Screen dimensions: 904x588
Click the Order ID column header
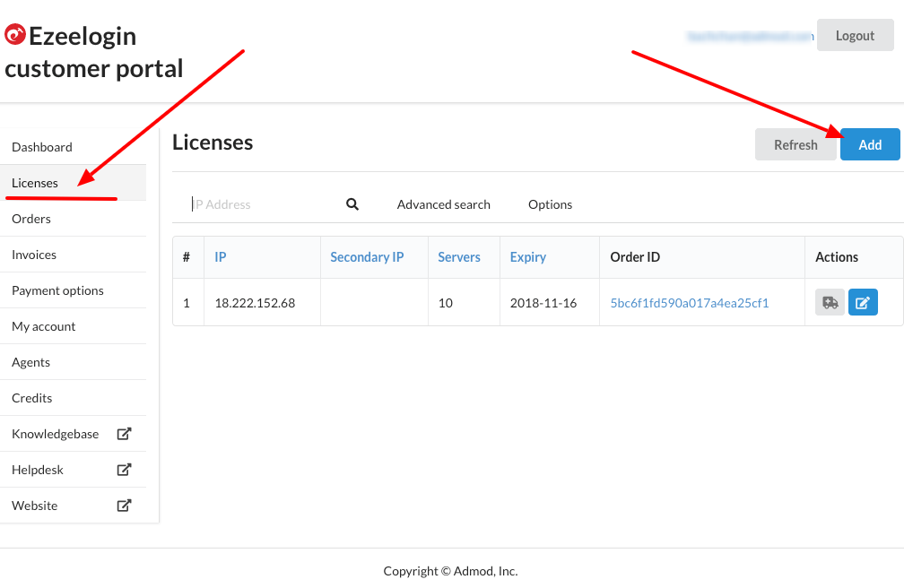pyautogui.click(x=635, y=257)
